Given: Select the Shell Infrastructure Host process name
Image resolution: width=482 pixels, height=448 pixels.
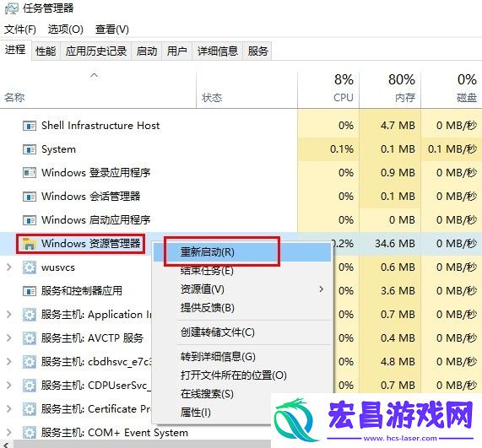Looking at the screenshot, I should [100, 126].
